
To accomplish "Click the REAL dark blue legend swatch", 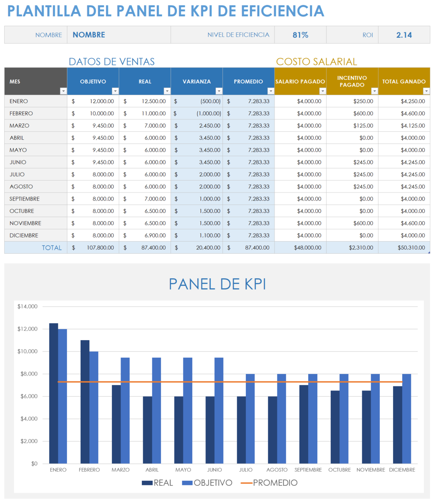I will (x=146, y=483).
